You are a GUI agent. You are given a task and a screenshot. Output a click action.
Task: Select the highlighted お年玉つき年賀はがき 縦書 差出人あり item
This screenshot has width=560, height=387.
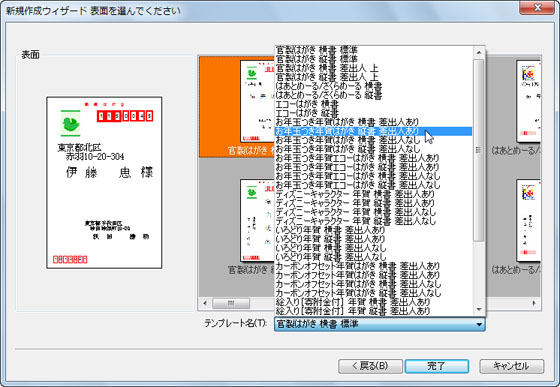[x=373, y=131]
